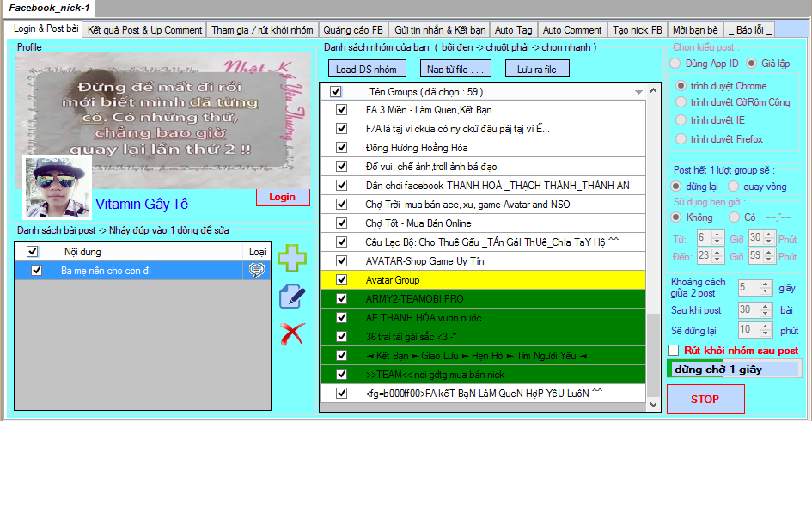Image resolution: width=812 pixels, height=532 pixels.
Task: Decrease the 'Sẽ dừng lại' phút stepper
Action: [x=766, y=333]
